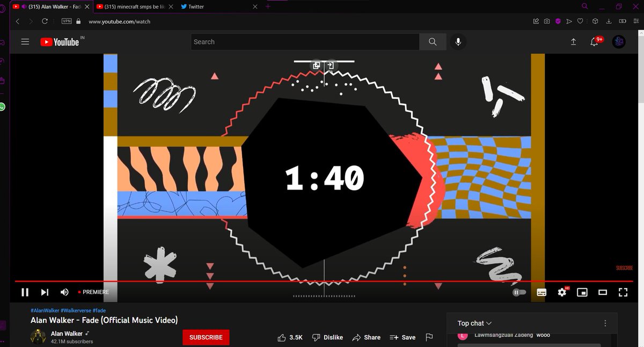The width and height of the screenshot is (644, 347).
Task: Click the video detach popout icon
Action: [x=317, y=65]
